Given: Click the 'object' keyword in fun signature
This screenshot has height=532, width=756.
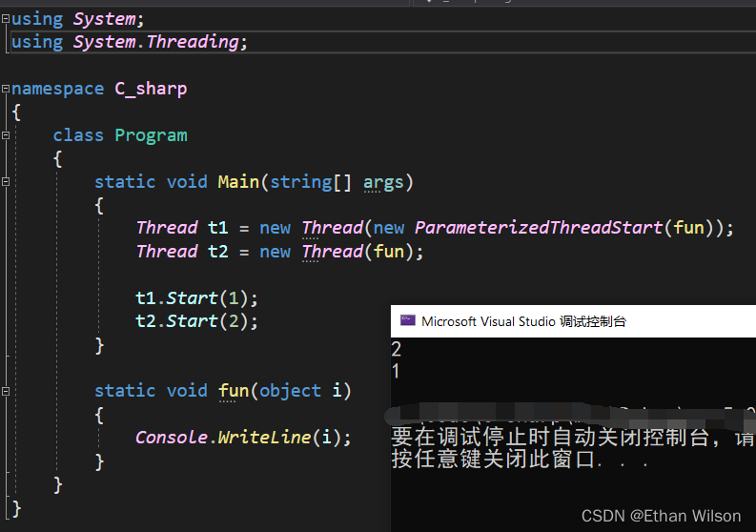Looking at the screenshot, I should (290, 391).
